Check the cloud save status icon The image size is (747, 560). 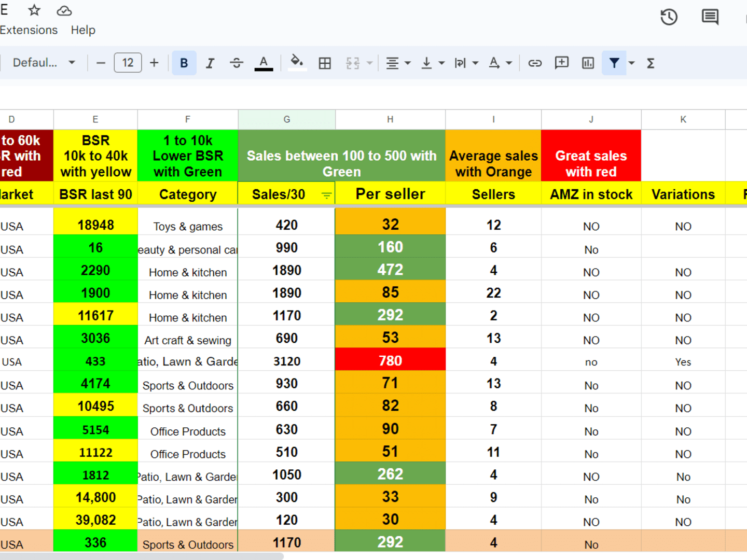[64, 11]
